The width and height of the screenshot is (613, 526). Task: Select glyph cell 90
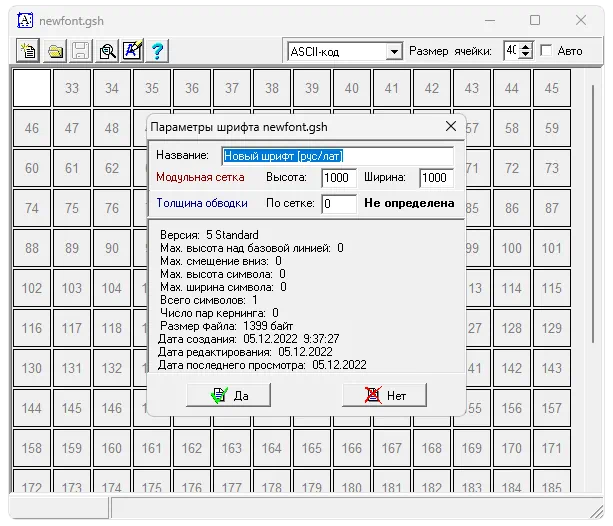pyautogui.click(x=112, y=248)
